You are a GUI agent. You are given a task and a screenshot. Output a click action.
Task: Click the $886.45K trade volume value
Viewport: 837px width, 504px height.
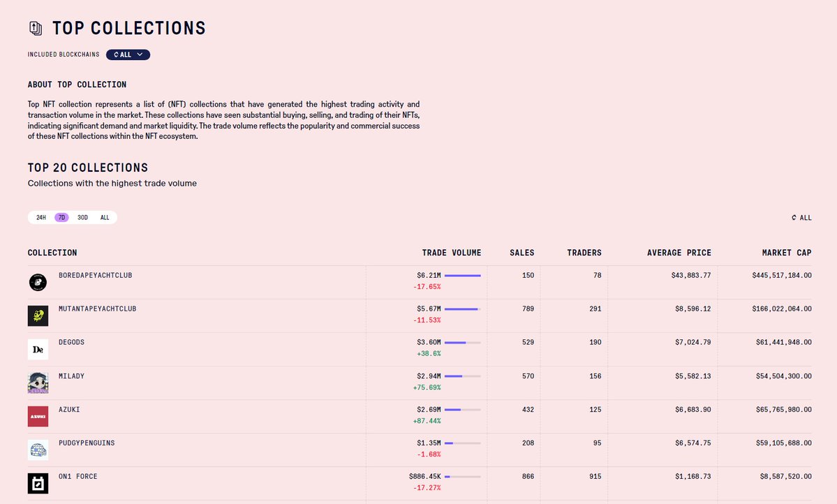point(425,476)
